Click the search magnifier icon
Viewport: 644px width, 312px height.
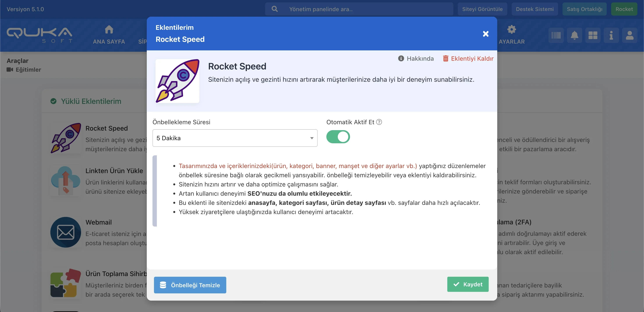[x=274, y=9]
